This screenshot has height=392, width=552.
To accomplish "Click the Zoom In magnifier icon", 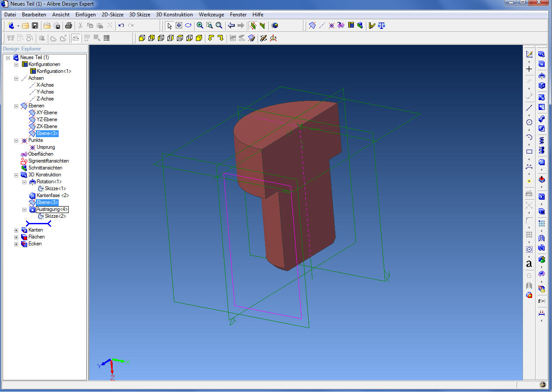I will (200, 25).
